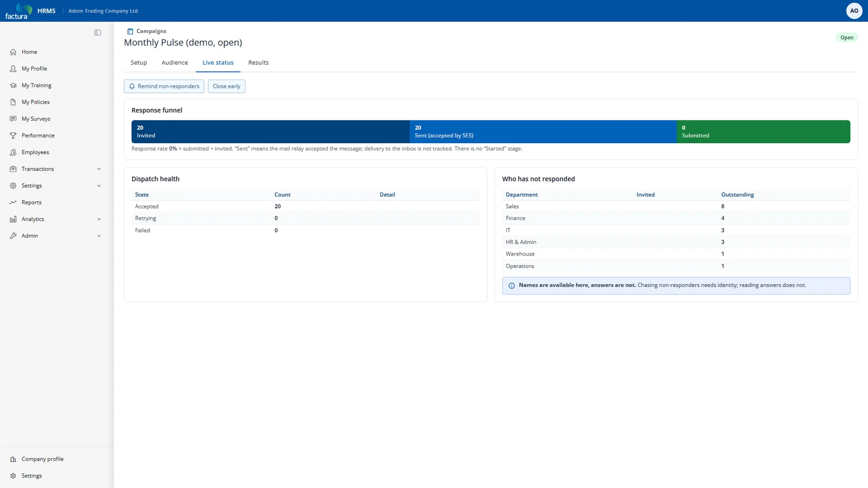Expand the Transactions menu chevron
The image size is (868, 488).
pos(99,169)
